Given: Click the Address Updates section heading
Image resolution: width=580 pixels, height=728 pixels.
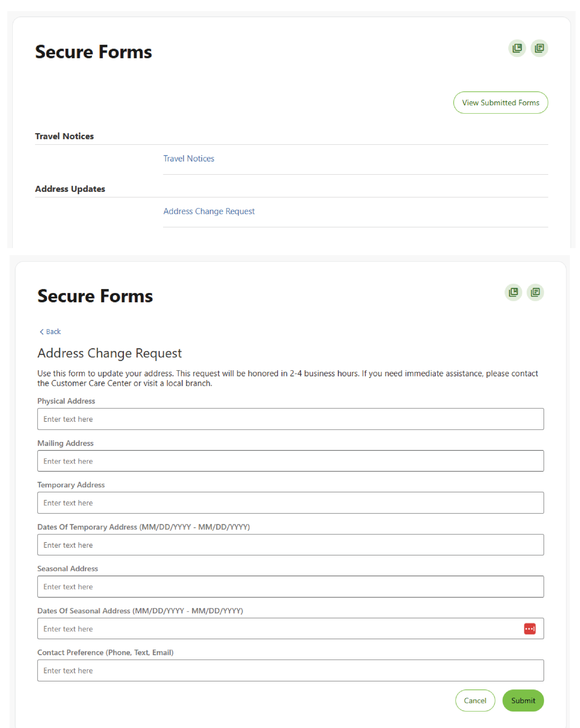Looking at the screenshot, I should pyautogui.click(x=70, y=189).
